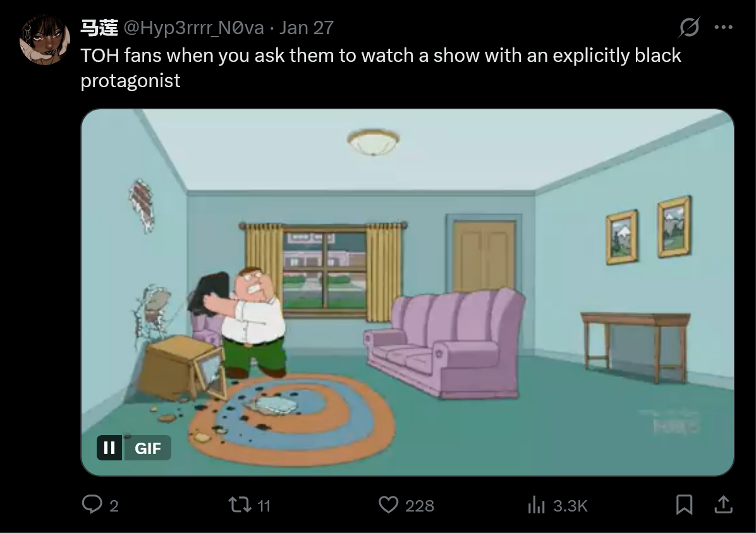Open the poster's profile avatar
Image resolution: width=756 pixels, height=533 pixels.
pos(44,40)
